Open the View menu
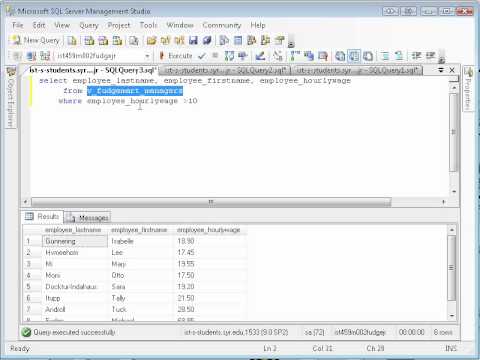The height and width of the screenshot is (360, 480). tap(62, 25)
